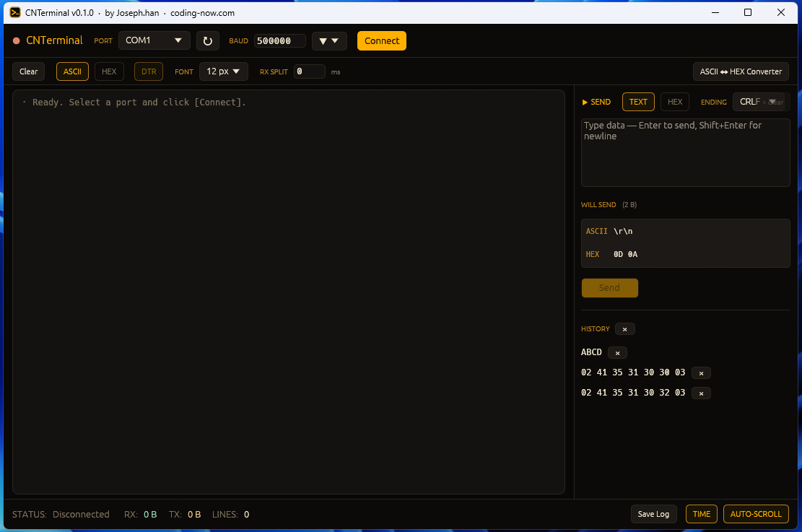Select TEXT send mode

point(638,102)
